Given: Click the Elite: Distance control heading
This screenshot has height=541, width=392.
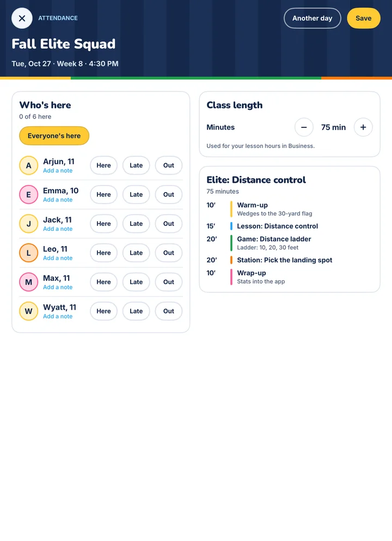Looking at the screenshot, I should pyautogui.click(x=256, y=180).
